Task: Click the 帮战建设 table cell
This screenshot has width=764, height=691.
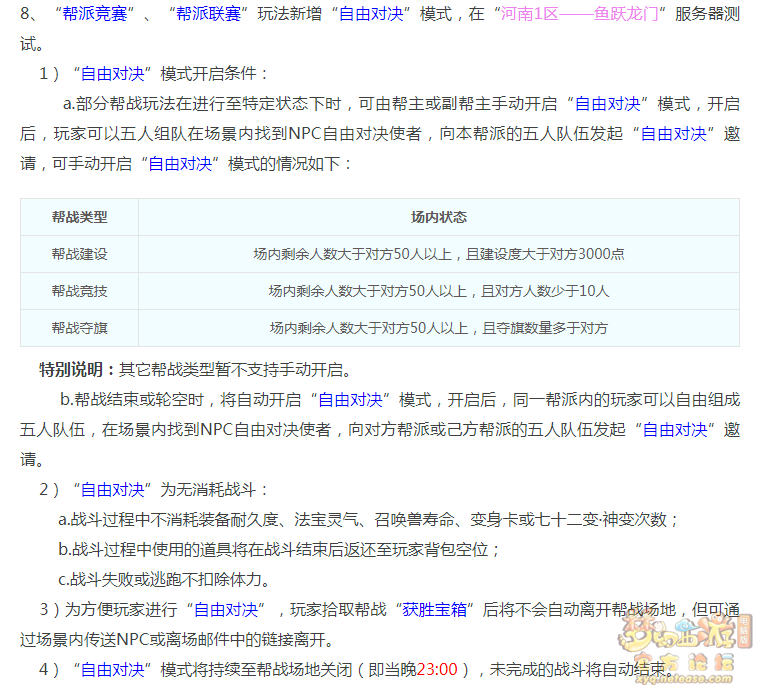Action: point(80,254)
